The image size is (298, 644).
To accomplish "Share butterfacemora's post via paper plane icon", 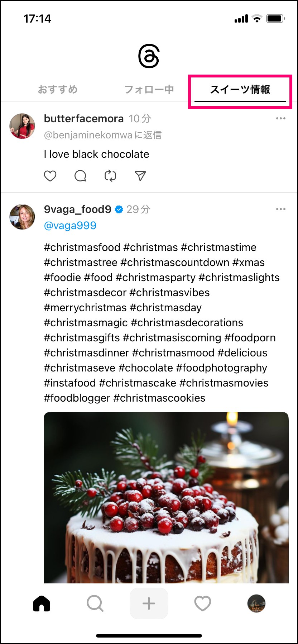I will tap(140, 176).
